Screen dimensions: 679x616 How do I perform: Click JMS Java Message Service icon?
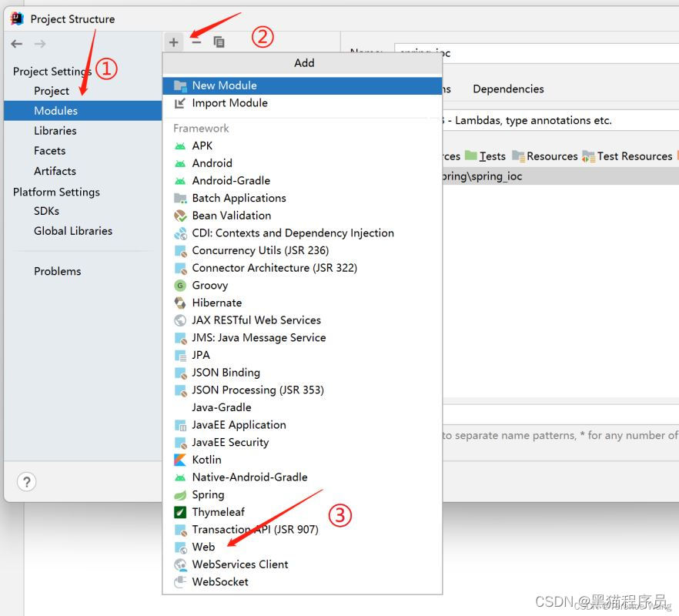[180, 338]
